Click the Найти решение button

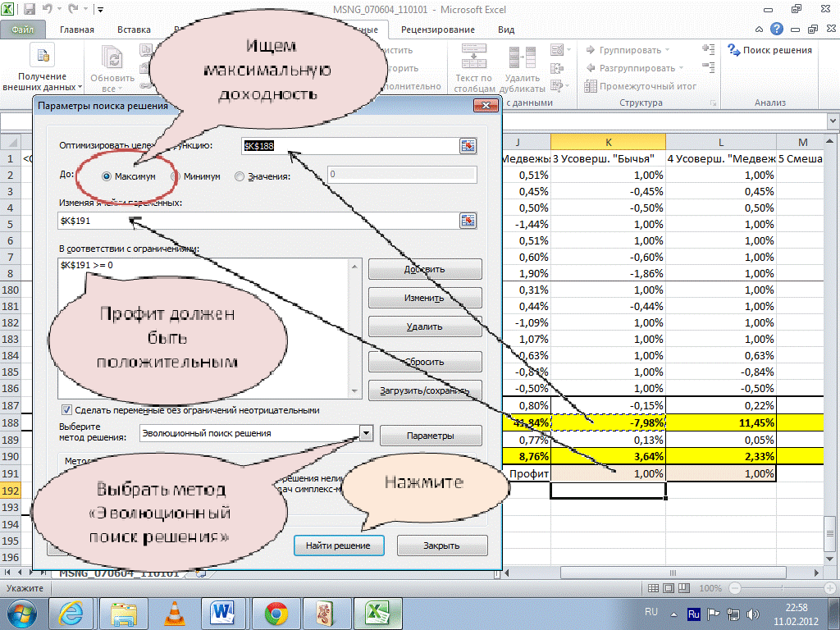[x=339, y=546]
